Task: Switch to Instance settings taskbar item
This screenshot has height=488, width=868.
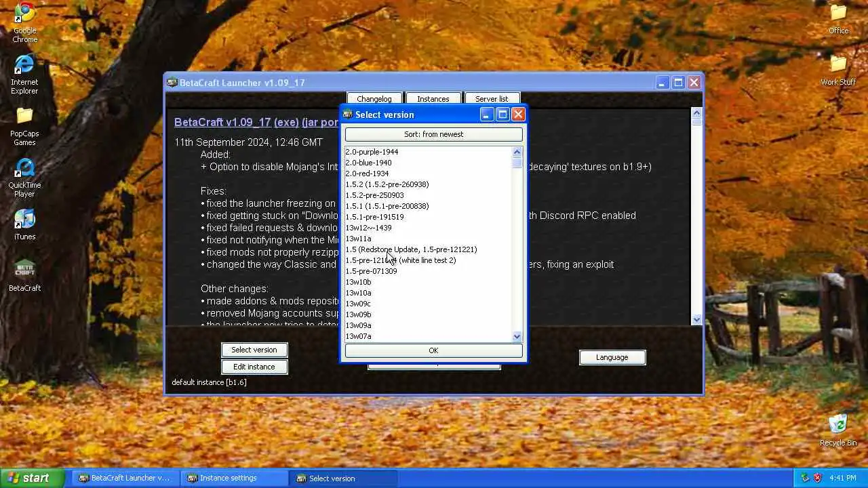Action: click(x=234, y=478)
